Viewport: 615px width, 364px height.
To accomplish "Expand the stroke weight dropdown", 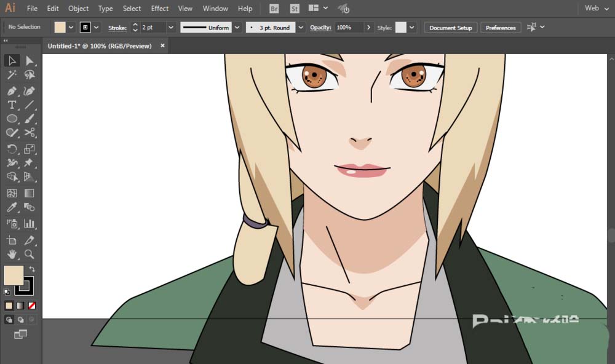I will pos(170,28).
